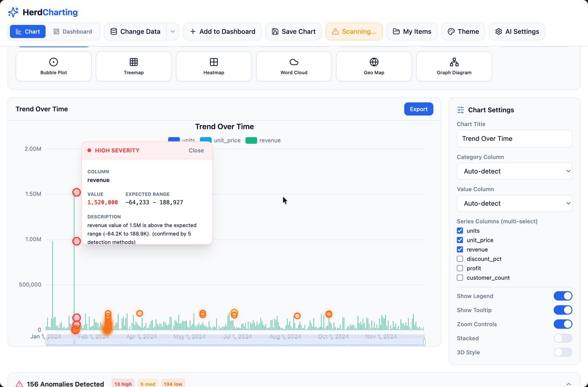Click the Change Data button
This screenshot has width=588, height=387.
point(135,32)
